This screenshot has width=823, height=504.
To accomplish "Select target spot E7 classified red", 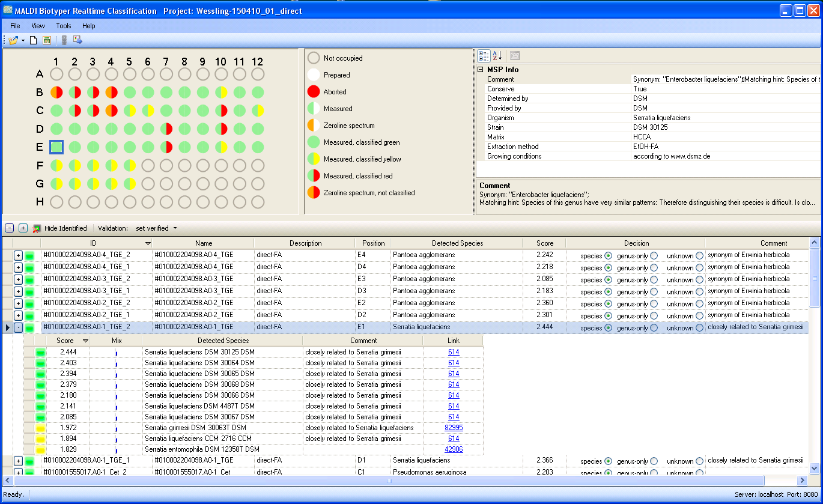I will [166, 147].
